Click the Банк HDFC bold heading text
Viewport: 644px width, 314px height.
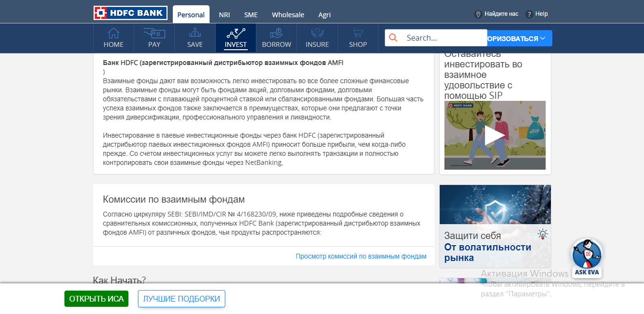click(223, 63)
